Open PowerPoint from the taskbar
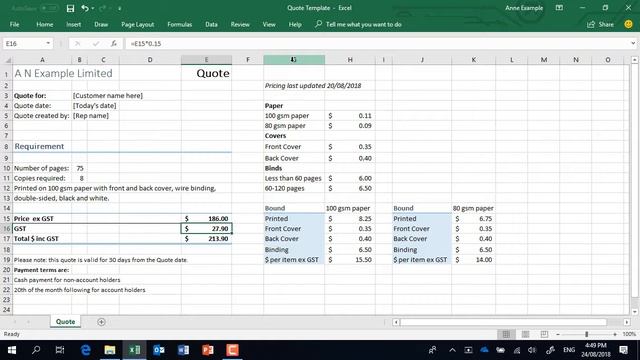Screen dimensions: 640x360 pos(208,350)
